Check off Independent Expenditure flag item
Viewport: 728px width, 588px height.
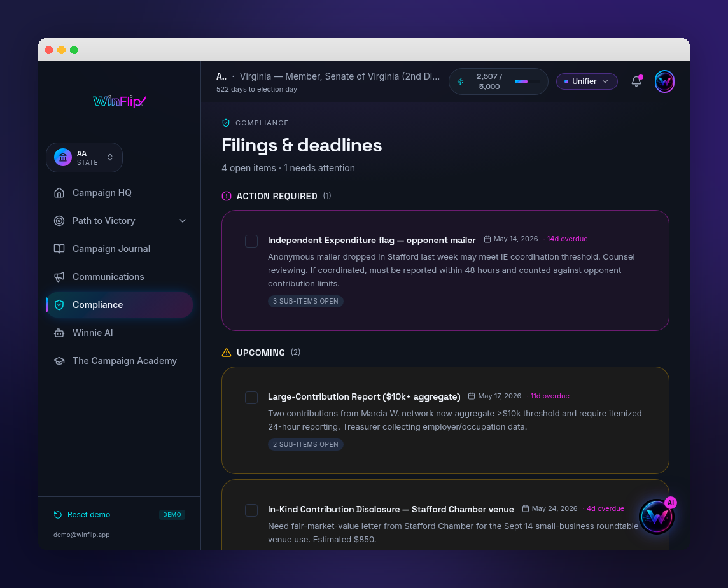point(251,241)
